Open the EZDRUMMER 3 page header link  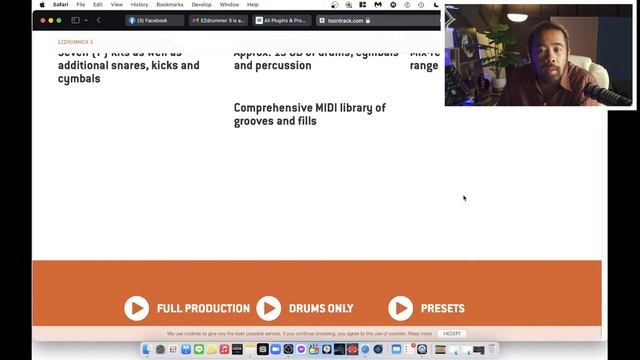tap(76, 42)
